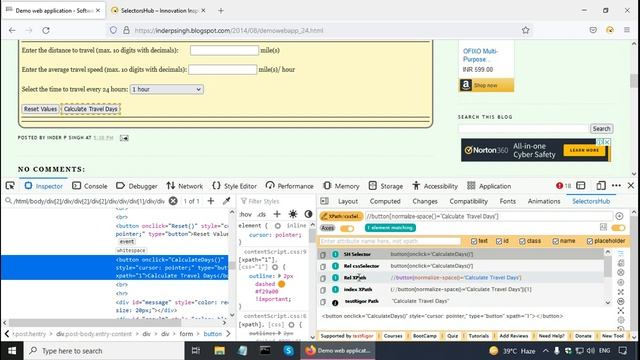Open the Application tab
640x360 pixels.
(489, 186)
